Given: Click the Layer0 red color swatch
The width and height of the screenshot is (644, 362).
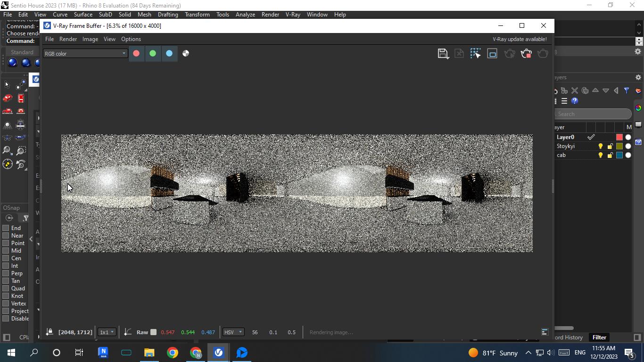Looking at the screenshot, I should tap(619, 137).
